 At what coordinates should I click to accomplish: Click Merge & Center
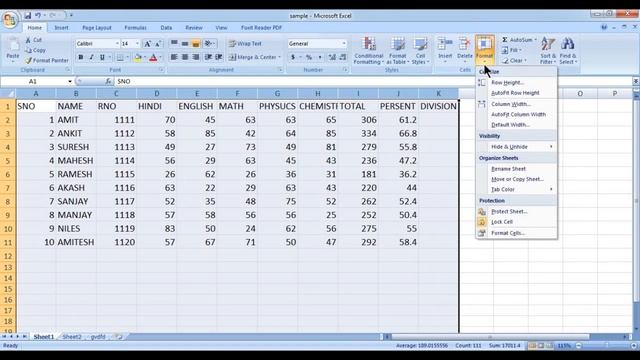coord(252,57)
